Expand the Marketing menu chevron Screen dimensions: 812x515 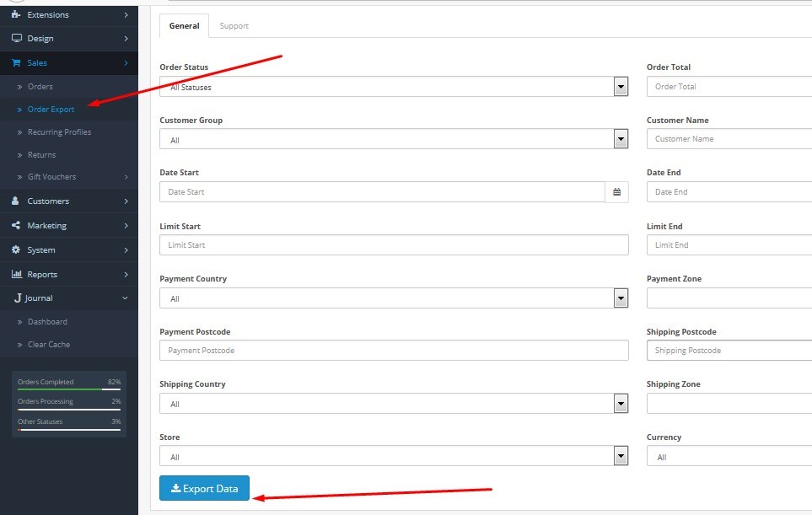coord(126,226)
